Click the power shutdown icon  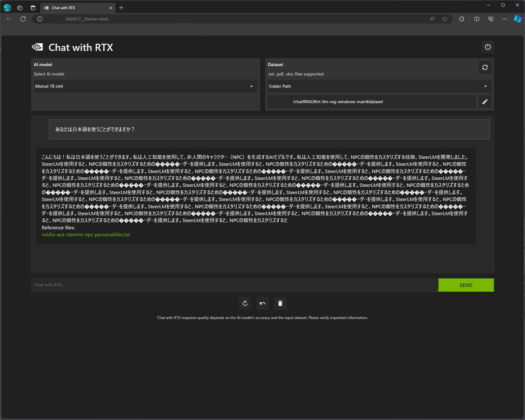click(x=488, y=47)
